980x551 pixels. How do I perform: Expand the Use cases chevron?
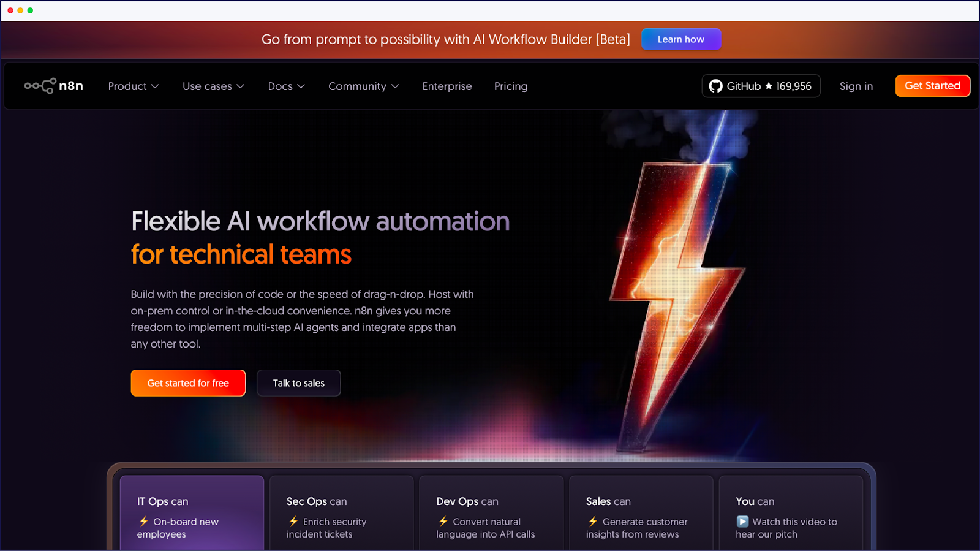tap(240, 86)
